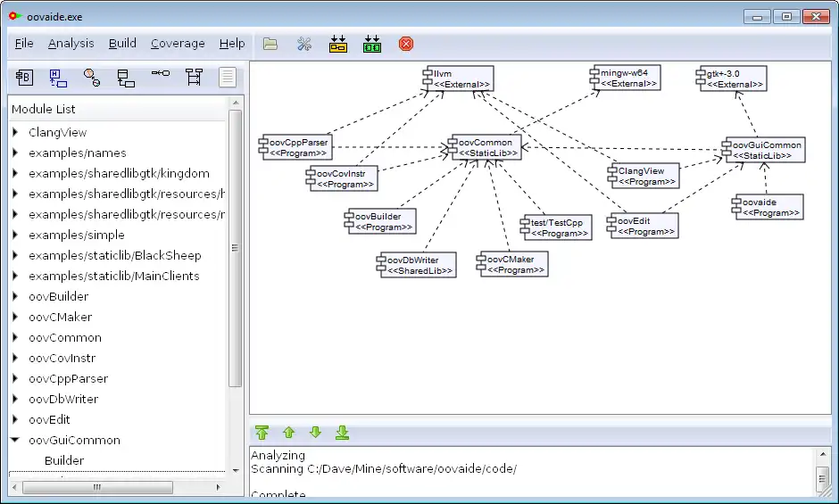This screenshot has width=839, height=504.
Task: Click the 'Scanning C:/Dave/Mine/software/oovaide/code/' output line
Action: pyautogui.click(x=384, y=468)
